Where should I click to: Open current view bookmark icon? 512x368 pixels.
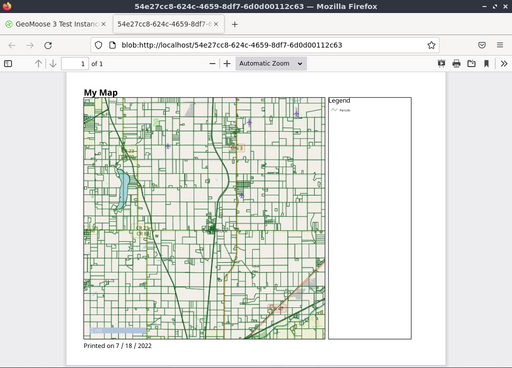(x=486, y=63)
